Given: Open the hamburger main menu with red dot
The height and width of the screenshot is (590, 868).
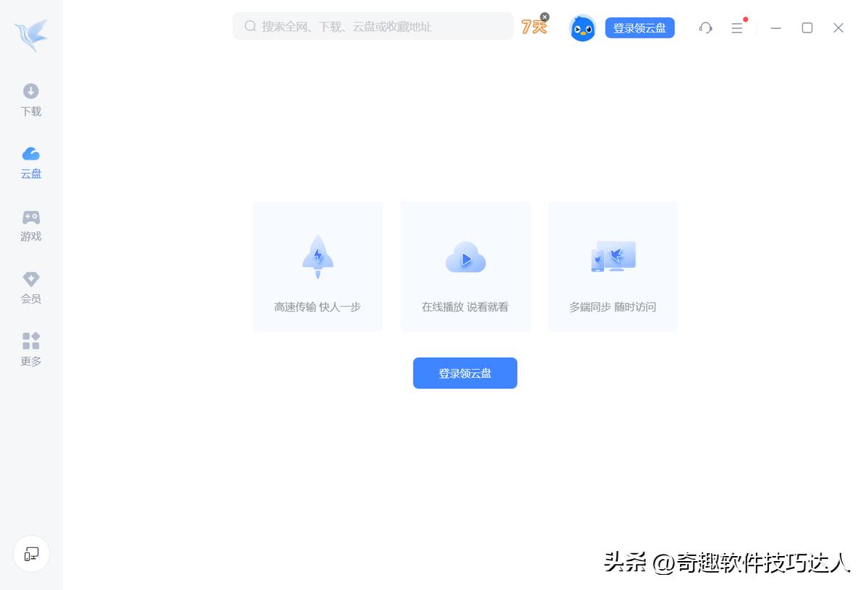Looking at the screenshot, I should [x=738, y=27].
